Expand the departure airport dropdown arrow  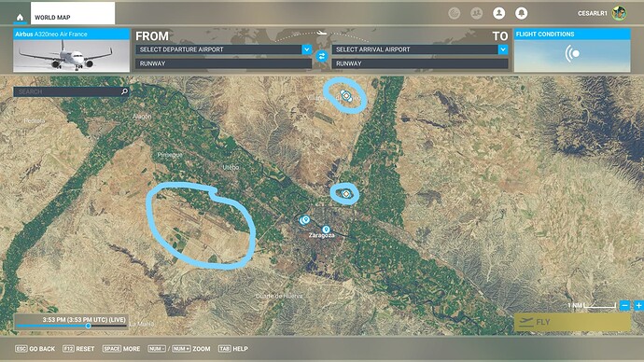306,49
